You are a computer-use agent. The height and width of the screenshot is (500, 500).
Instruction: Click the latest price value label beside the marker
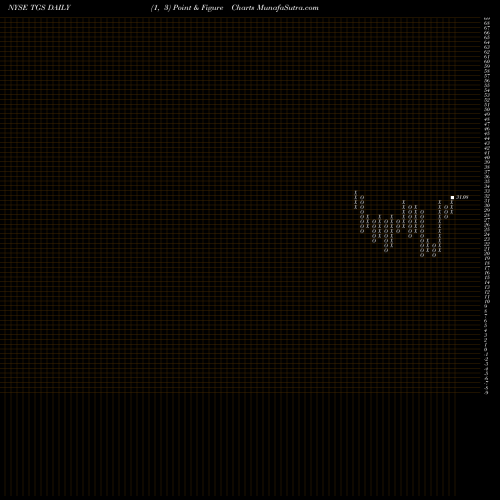tap(462, 197)
